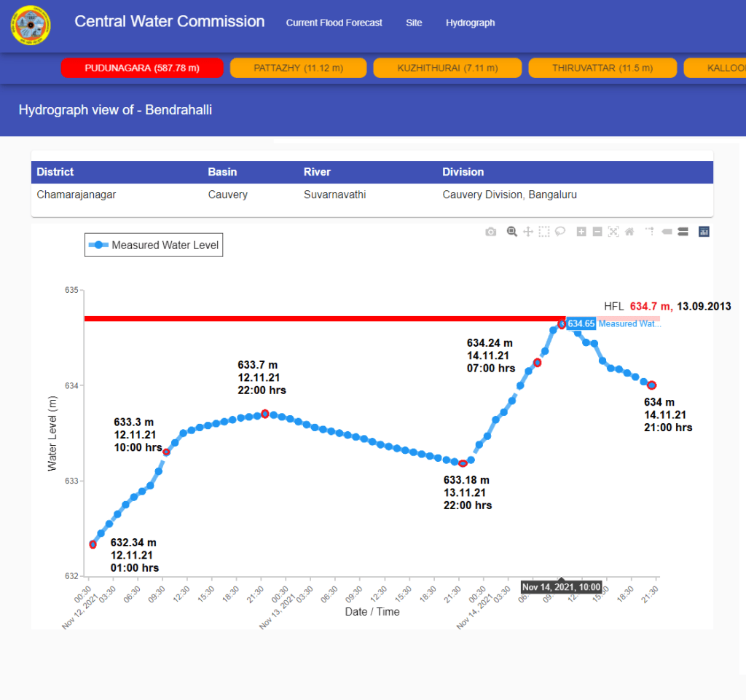The width and height of the screenshot is (746, 700).
Task: Click the Zoom out minus icon
Action: click(x=597, y=232)
